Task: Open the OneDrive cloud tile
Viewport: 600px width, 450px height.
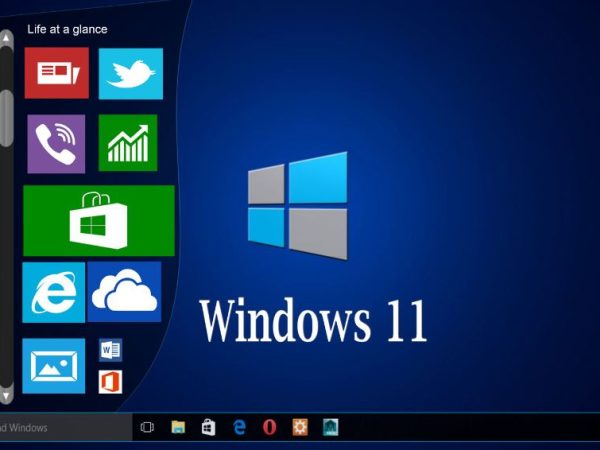Action: (x=124, y=292)
